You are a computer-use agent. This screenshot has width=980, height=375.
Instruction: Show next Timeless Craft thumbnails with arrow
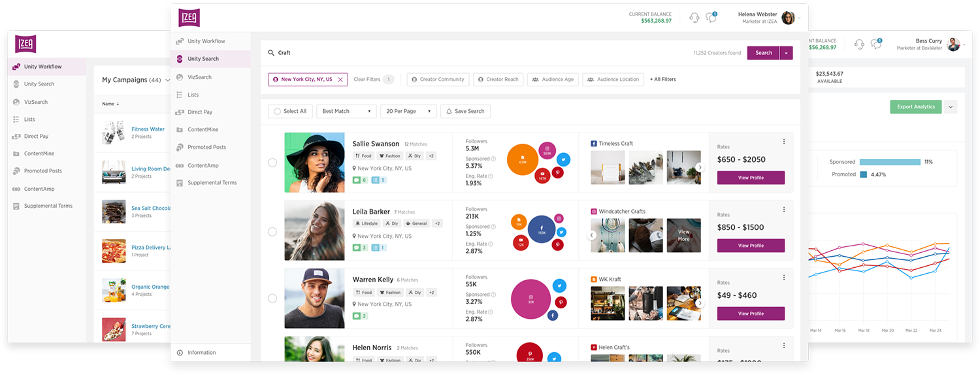[700, 167]
